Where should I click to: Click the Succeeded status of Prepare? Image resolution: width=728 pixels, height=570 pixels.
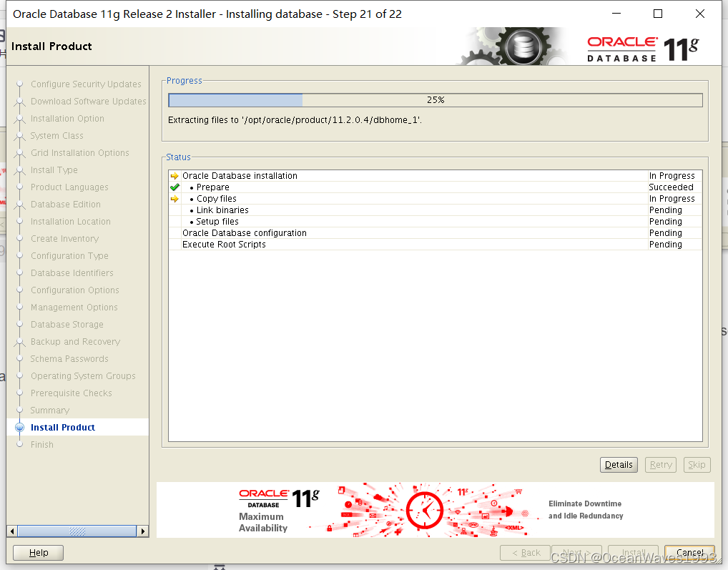click(x=671, y=187)
